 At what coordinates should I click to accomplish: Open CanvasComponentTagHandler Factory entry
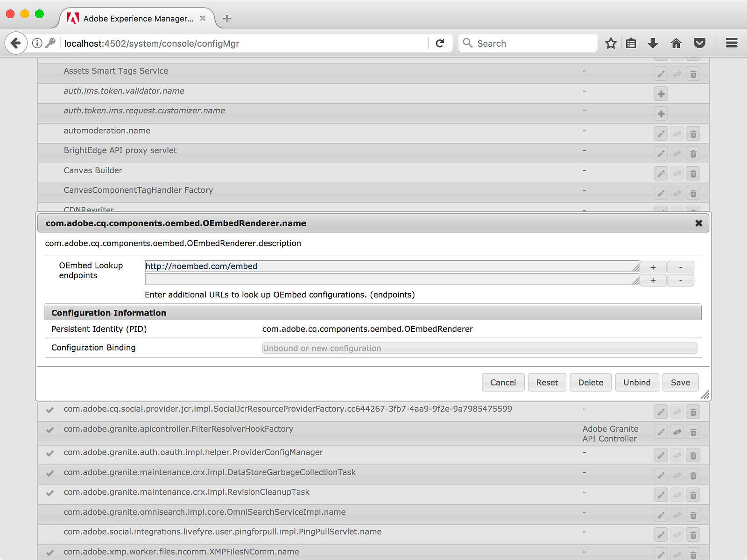[138, 190]
